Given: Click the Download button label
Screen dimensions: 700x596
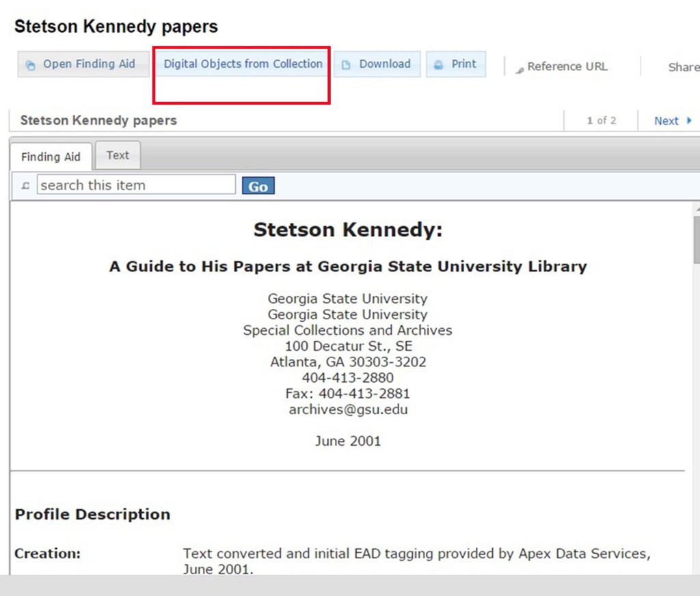Looking at the screenshot, I should (385, 64).
